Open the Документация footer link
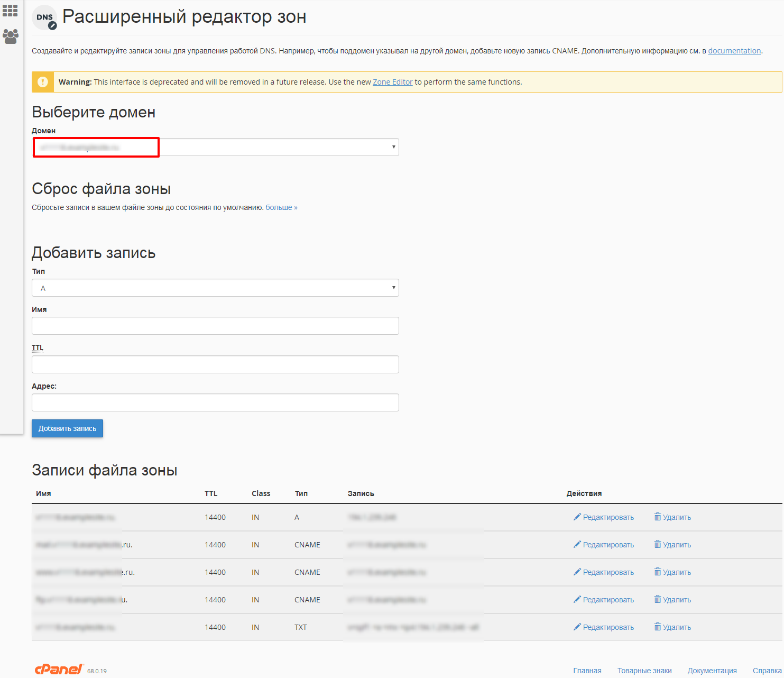The width and height of the screenshot is (784, 678). 712,671
